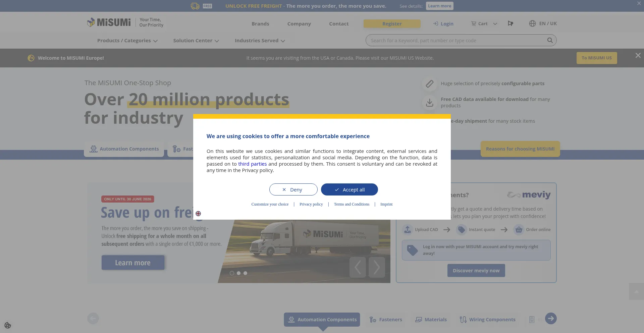
Task: Open the third parties link
Action: point(252,164)
